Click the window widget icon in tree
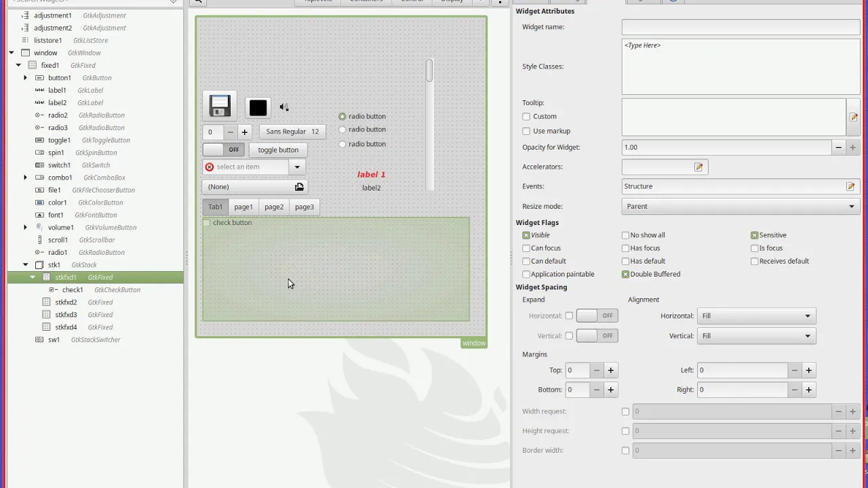The image size is (868, 488). pos(26,53)
